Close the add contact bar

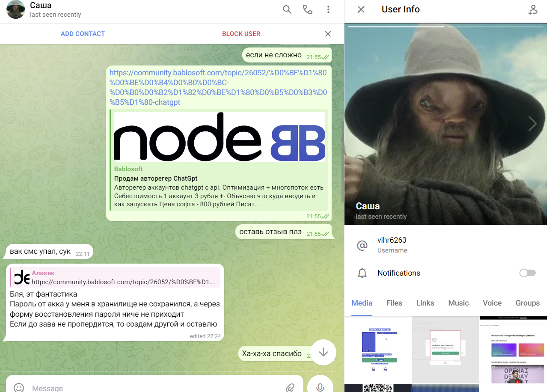click(328, 34)
